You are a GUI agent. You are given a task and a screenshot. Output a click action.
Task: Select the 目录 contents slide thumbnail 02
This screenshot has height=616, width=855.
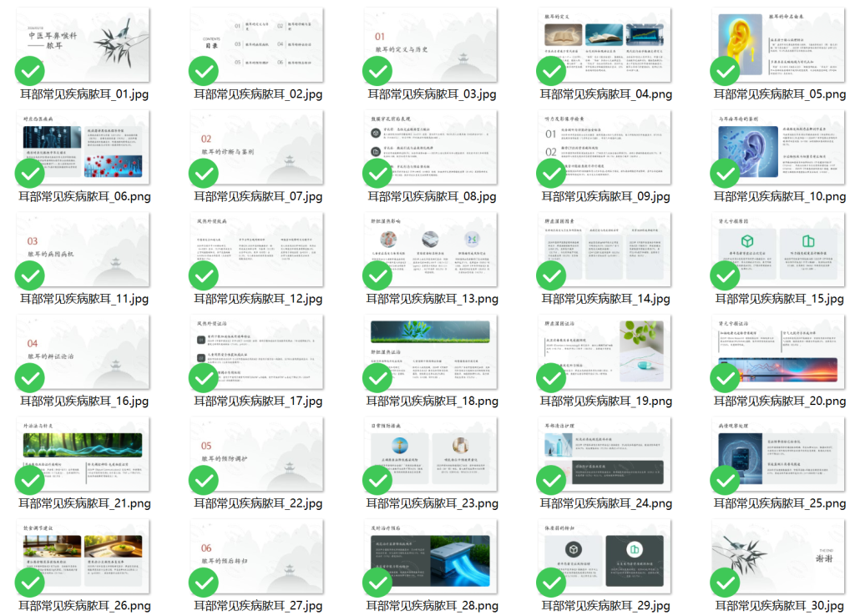tap(257, 45)
